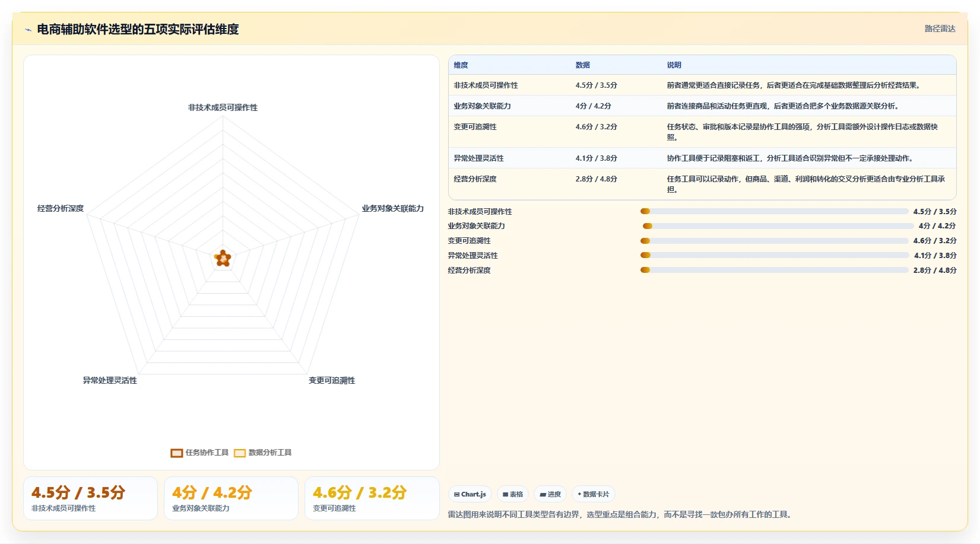Click progress bar for 异常处理灵活性

(775, 255)
